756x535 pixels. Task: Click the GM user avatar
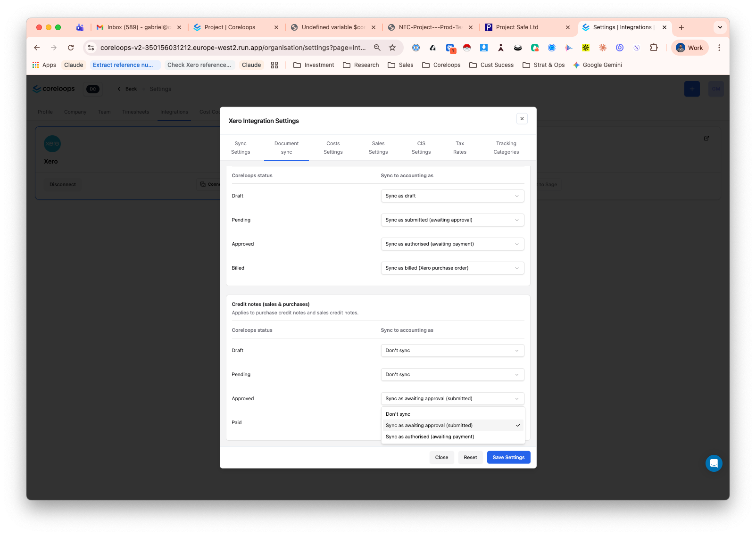pos(716,89)
